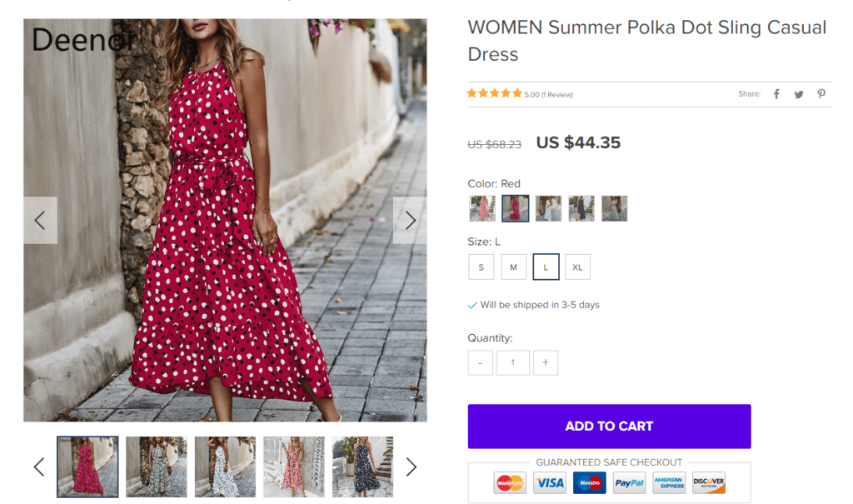Increase quantity with plus button
This screenshot has width=853, height=504.
pyautogui.click(x=545, y=362)
